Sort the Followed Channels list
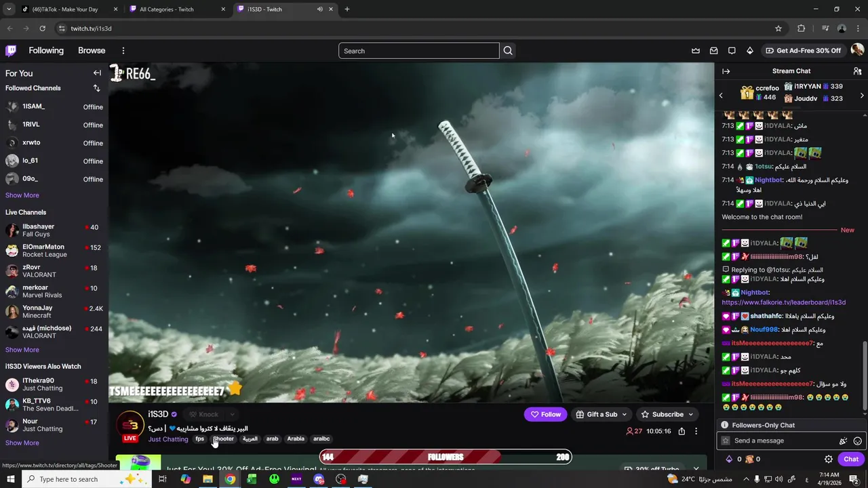 click(x=96, y=88)
